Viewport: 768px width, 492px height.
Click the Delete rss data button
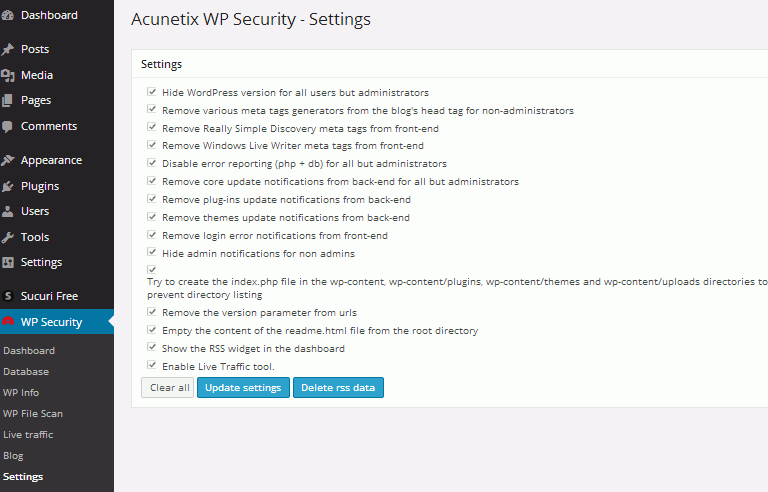(338, 388)
